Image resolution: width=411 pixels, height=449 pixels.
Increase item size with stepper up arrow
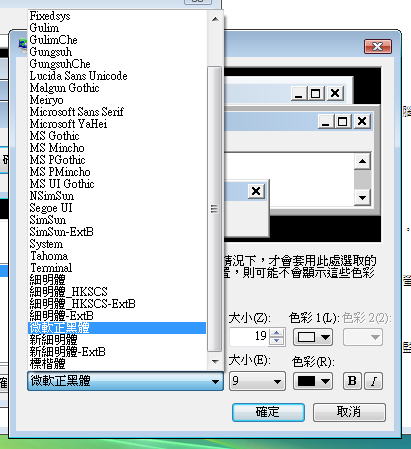click(x=277, y=333)
